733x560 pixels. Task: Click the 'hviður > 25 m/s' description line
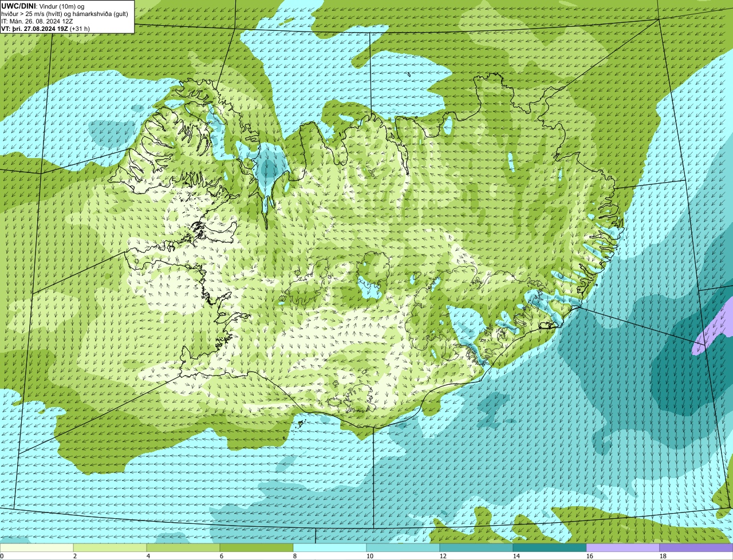tap(65, 13)
